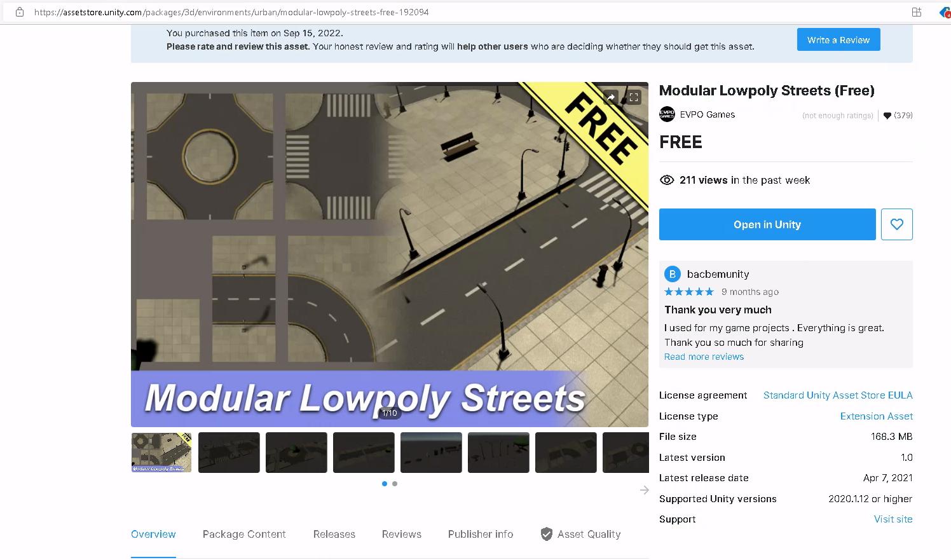Click bacbemunity reviewer avatar

point(673,274)
